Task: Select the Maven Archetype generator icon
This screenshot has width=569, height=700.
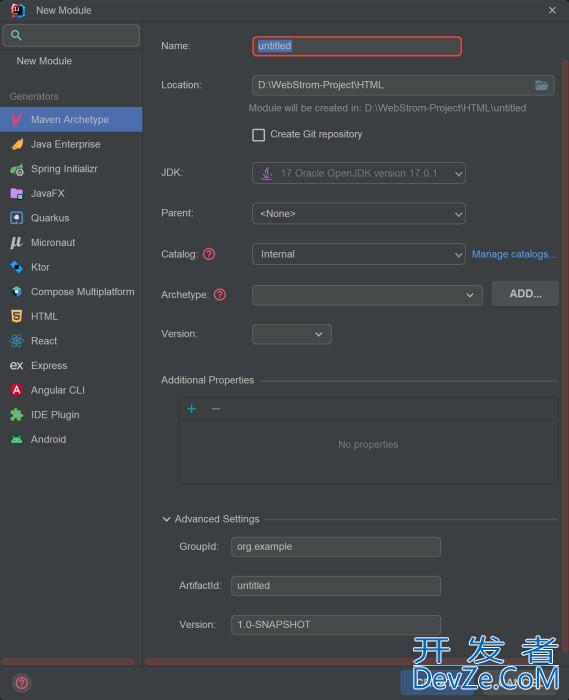Action: (x=17, y=119)
